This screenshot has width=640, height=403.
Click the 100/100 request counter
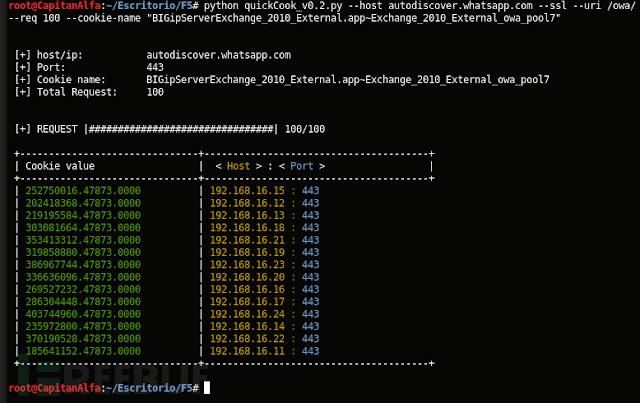point(305,129)
